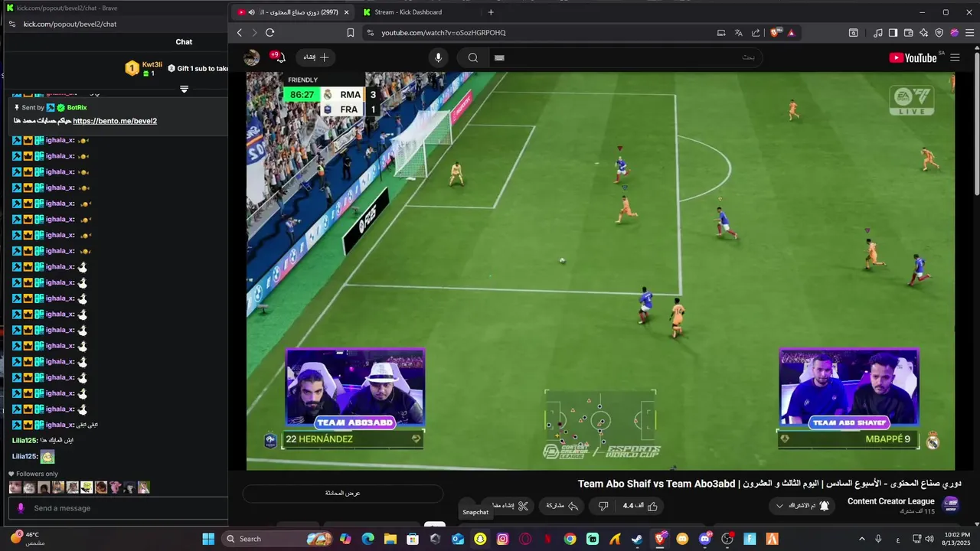Open the Brave main hamburger menu
The width and height of the screenshot is (980, 551).
(x=969, y=33)
